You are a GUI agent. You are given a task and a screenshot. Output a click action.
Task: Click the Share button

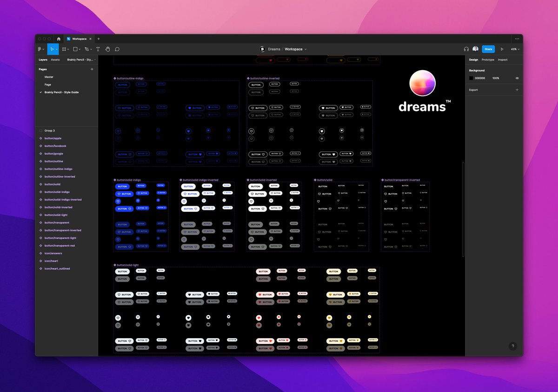tap(488, 49)
